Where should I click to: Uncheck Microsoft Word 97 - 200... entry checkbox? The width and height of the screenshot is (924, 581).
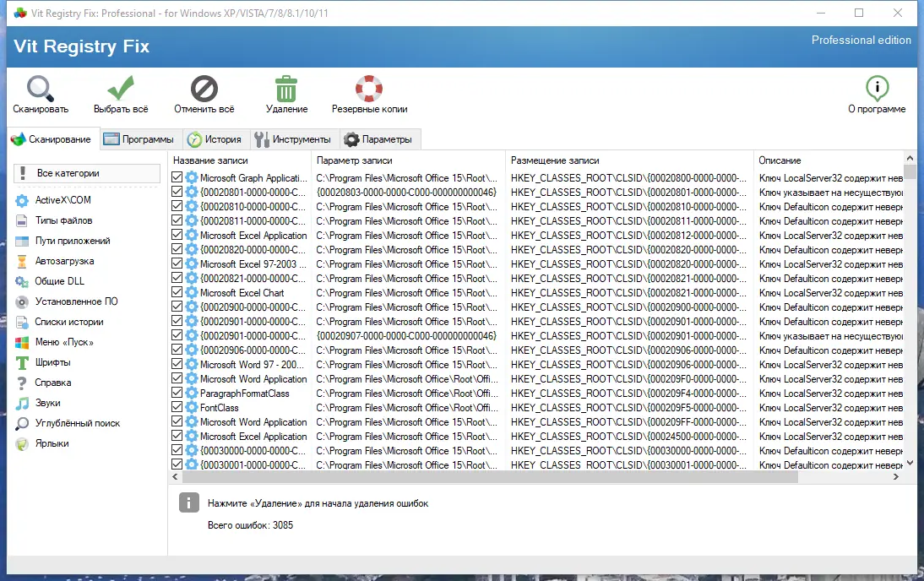tap(177, 364)
